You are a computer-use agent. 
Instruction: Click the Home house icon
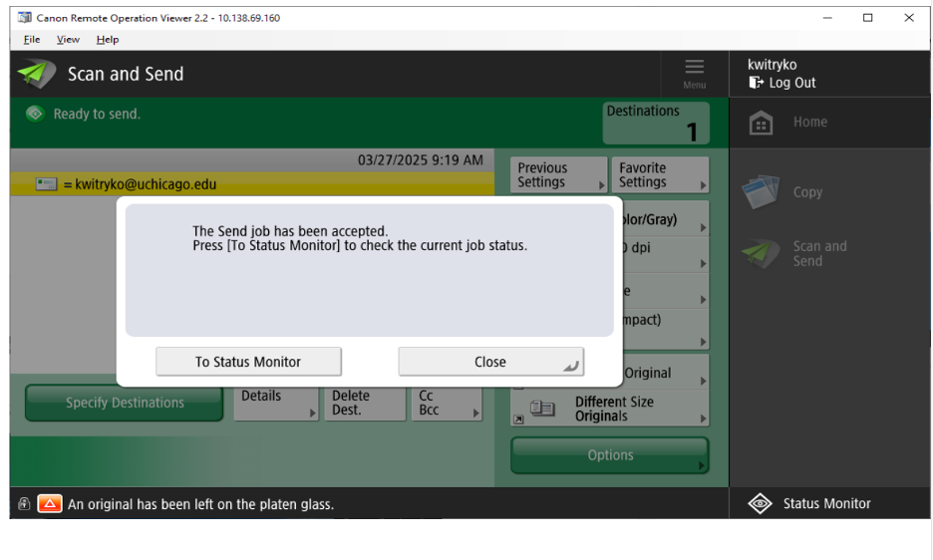[761, 123]
